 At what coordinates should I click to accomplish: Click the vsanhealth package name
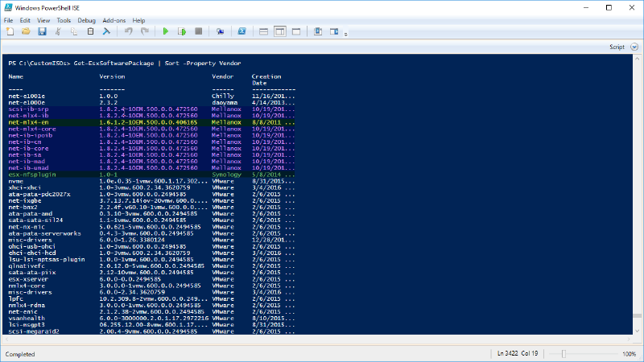coord(27,318)
